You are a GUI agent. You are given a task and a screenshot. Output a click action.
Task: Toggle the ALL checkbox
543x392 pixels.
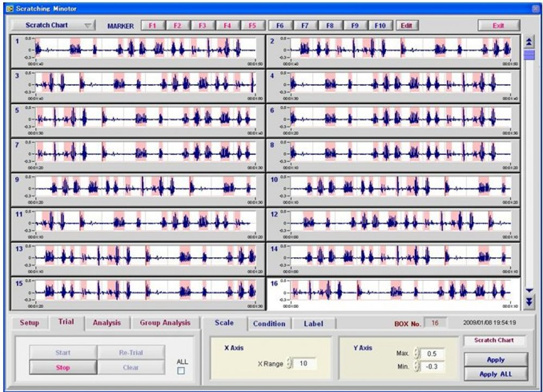(181, 370)
